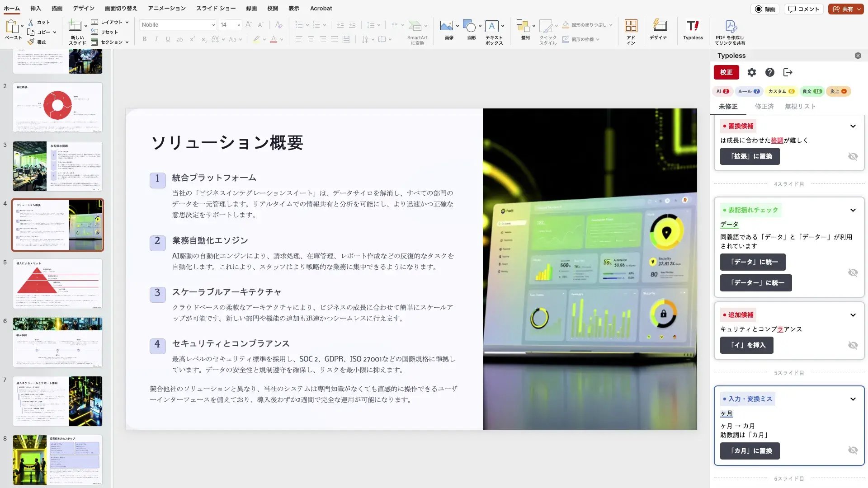
Task: Open the 挿入 (Insert) ribbon tab
Action: (36, 8)
